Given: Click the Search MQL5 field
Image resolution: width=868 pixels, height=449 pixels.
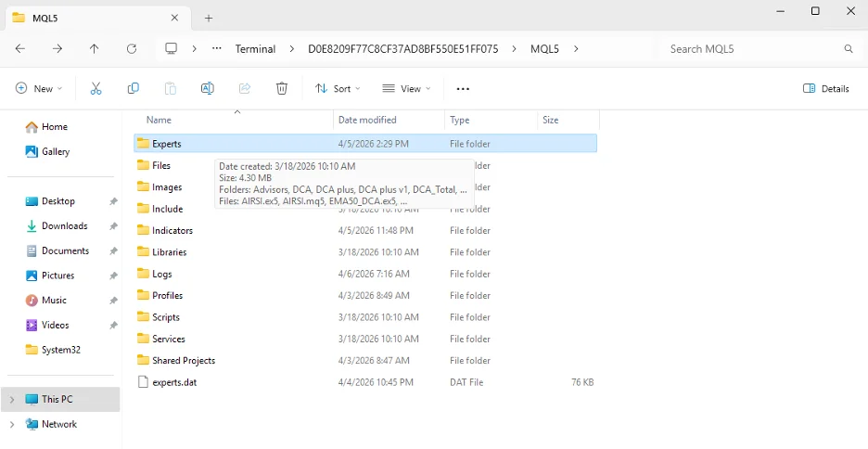Looking at the screenshot, I should coord(751,48).
